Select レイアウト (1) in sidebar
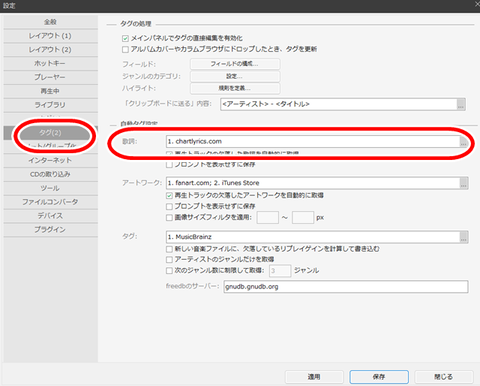Screen dimensions: 480x386 50,36
